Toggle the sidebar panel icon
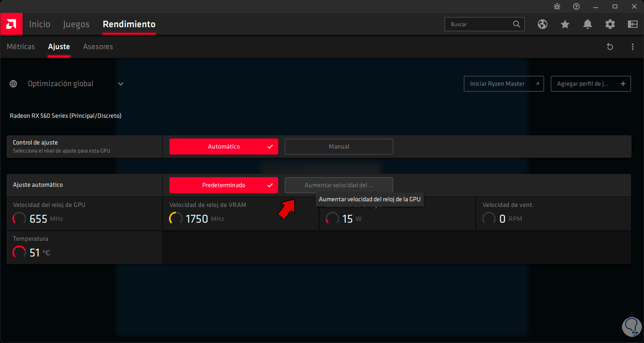This screenshot has height=343, width=644. (633, 24)
